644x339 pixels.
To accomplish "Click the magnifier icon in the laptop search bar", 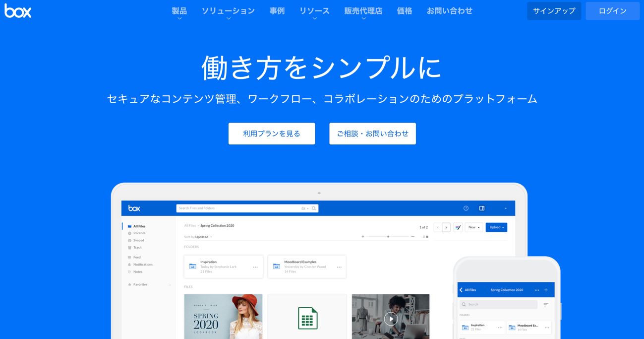I will [314, 208].
